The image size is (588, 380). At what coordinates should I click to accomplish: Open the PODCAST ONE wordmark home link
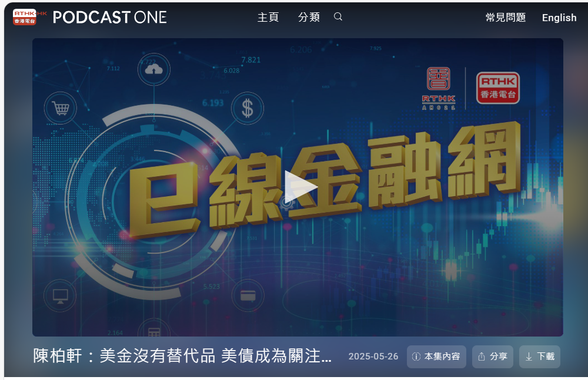pyautogui.click(x=110, y=17)
